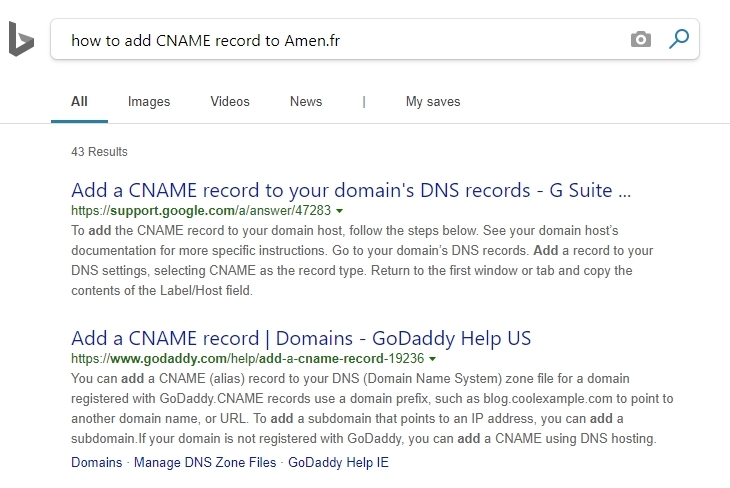Click snippet line starting 'You can add a CNAME (alias)'
This screenshot has width=730, height=488.
coord(350,379)
